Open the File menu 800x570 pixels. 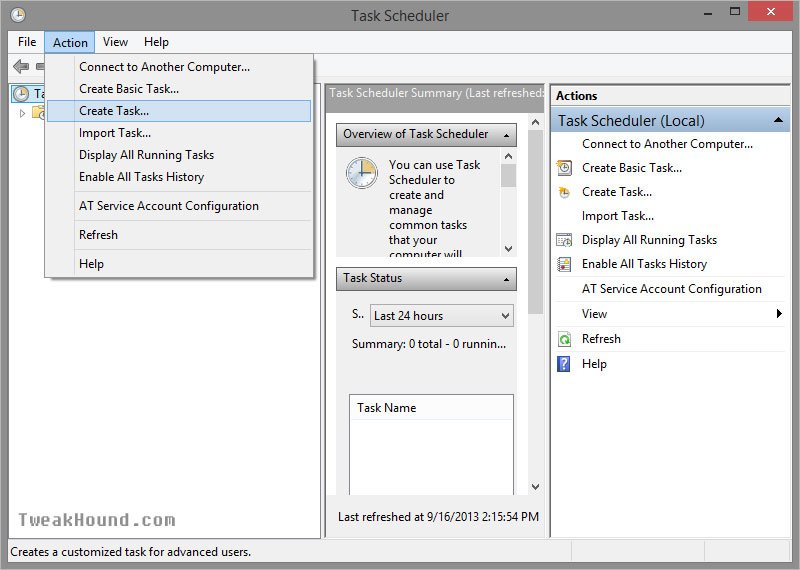27,42
